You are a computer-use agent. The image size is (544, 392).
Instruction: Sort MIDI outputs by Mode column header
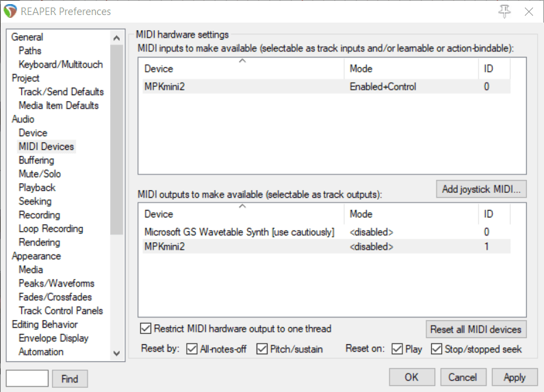411,214
